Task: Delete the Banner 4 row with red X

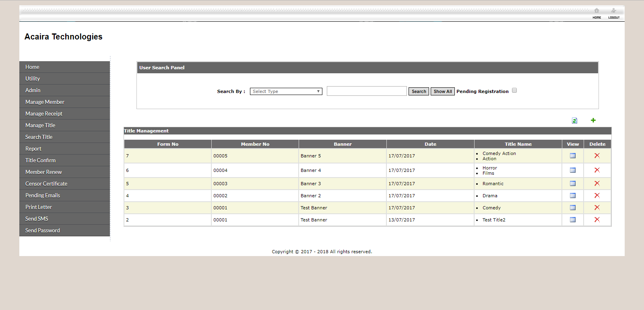Action: coord(597,170)
